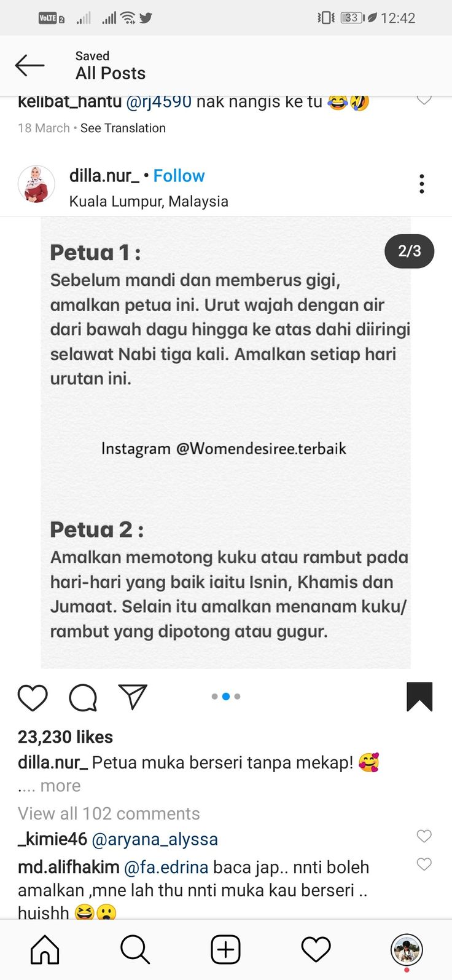Open comments with speech bubble icon
Screen dimensions: 452x980
[83, 697]
